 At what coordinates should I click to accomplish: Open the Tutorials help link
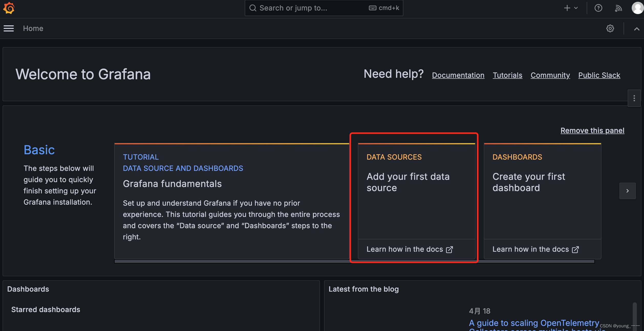pos(507,75)
